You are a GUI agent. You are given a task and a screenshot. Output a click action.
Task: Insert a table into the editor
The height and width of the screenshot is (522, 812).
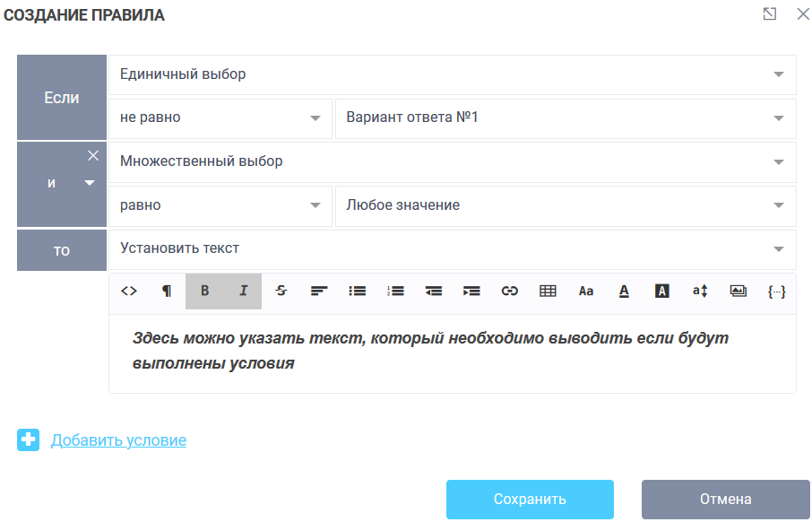pos(548,291)
